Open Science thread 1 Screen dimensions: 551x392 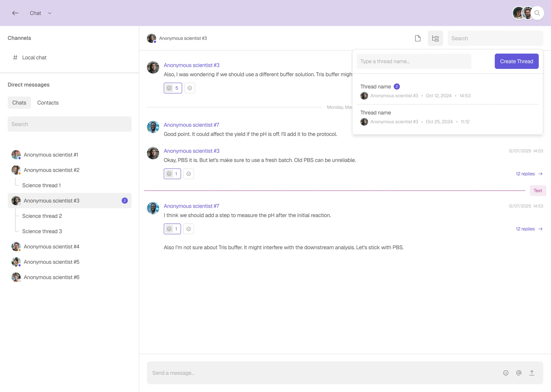point(41,185)
